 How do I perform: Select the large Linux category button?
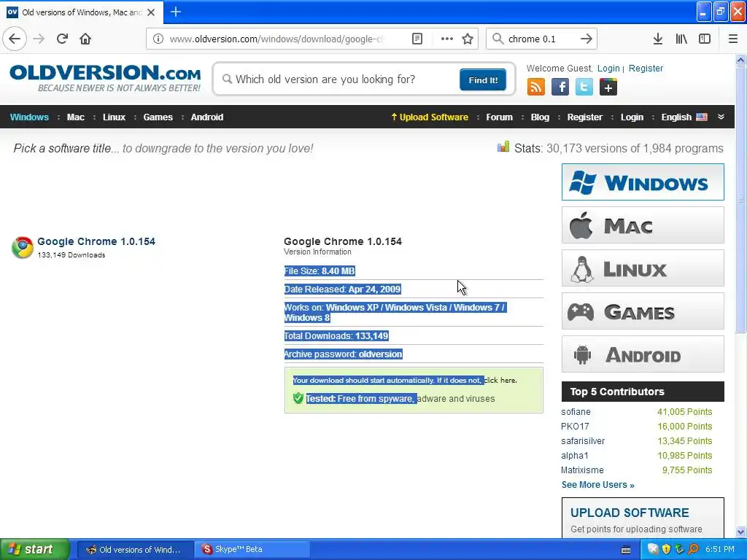click(x=643, y=268)
